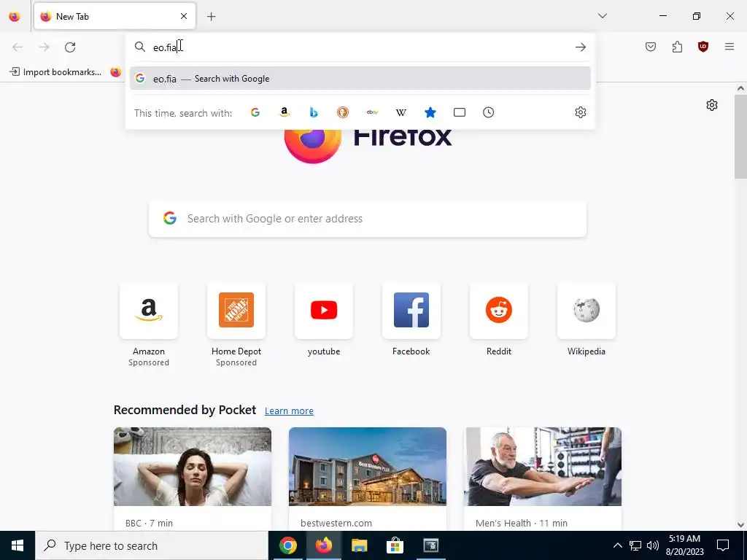Search this time with Wikipedia
The image size is (747, 560).
pyautogui.click(x=401, y=112)
